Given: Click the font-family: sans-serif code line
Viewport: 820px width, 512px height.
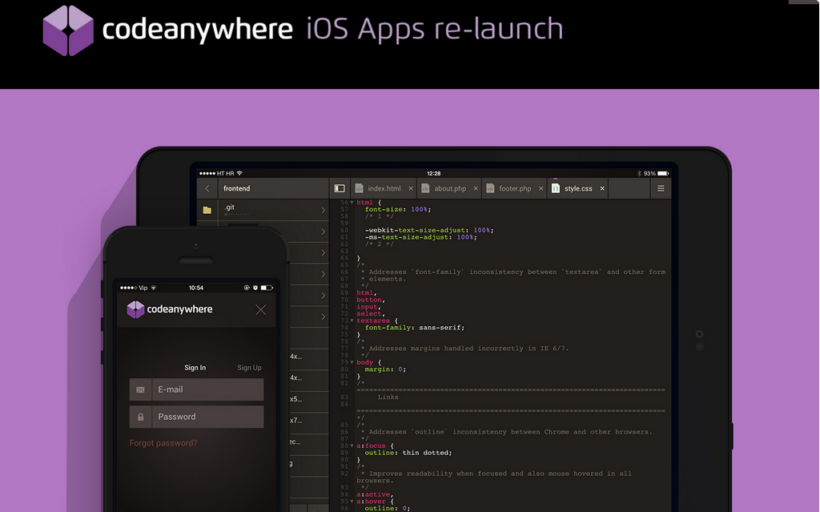Looking at the screenshot, I should pyautogui.click(x=414, y=327).
